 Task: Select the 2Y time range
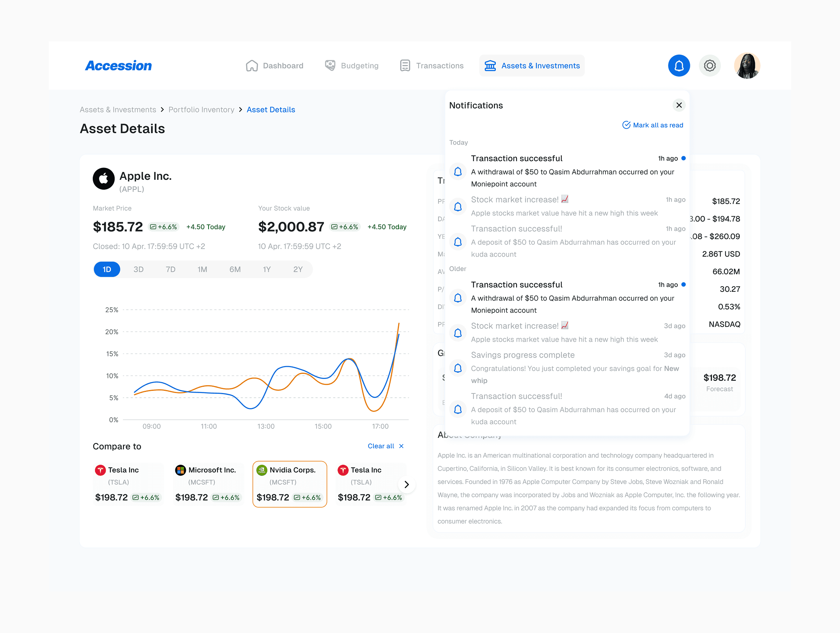click(x=298, y=269)
